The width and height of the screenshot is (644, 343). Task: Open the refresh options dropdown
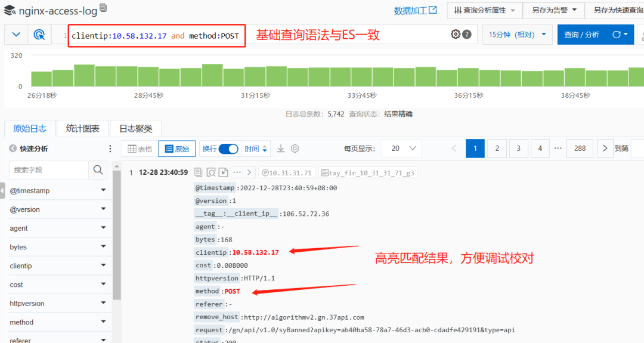[621, 35]
